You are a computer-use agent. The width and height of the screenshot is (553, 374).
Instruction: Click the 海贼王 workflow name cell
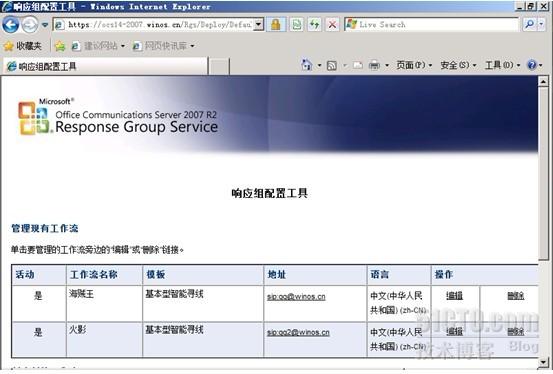coord(104,303)
